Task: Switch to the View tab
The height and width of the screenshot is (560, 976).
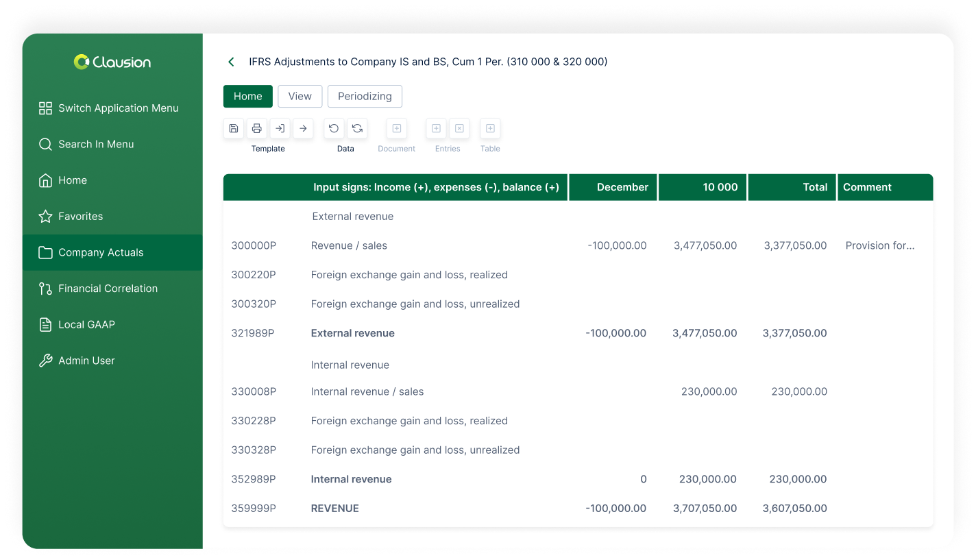Action: tap(300, 96)
